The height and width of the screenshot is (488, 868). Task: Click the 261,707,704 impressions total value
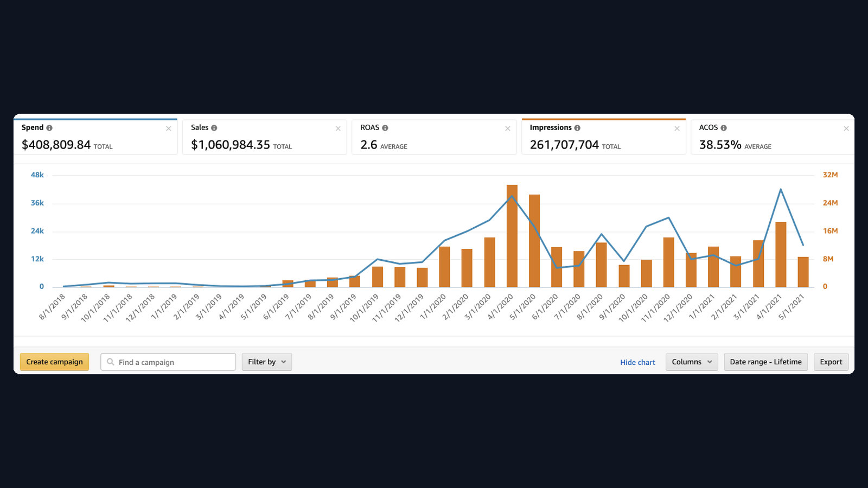click(564, 145)
